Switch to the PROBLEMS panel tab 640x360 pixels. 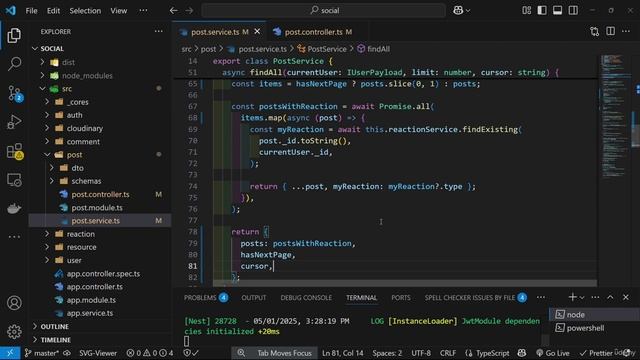tap(206, 298)
